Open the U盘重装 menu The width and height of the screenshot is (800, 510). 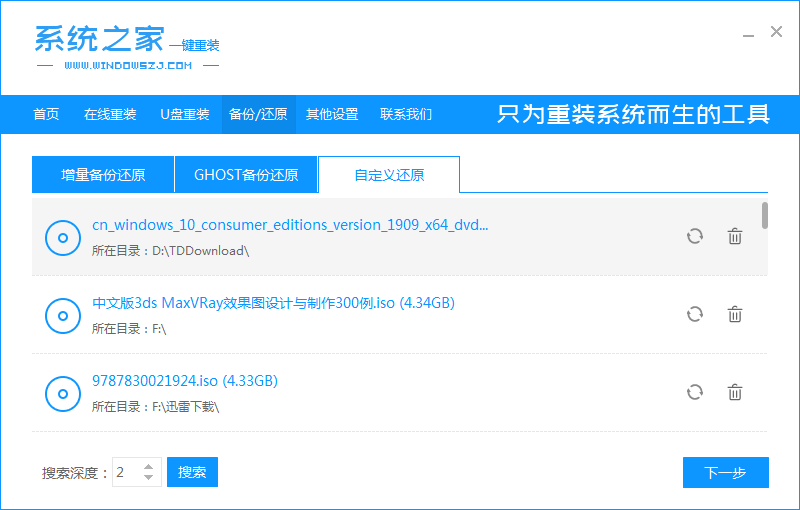(x=185, y=114)
